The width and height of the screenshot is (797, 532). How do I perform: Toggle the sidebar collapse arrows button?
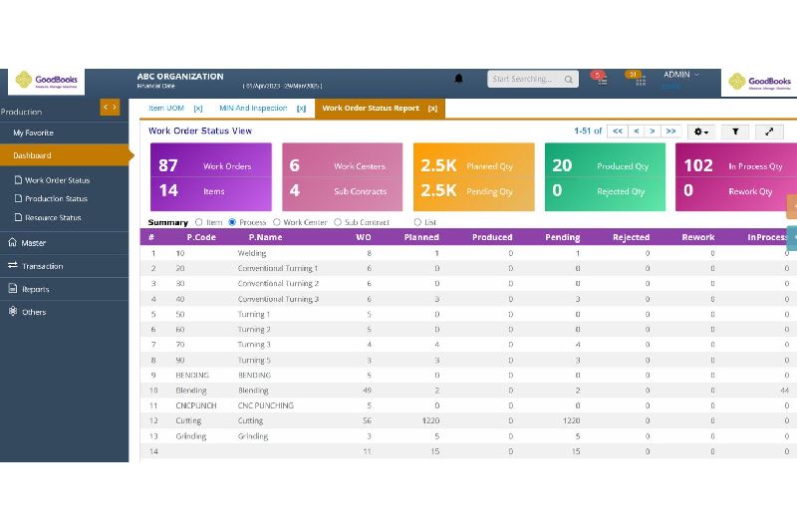(x=110, y=108)
